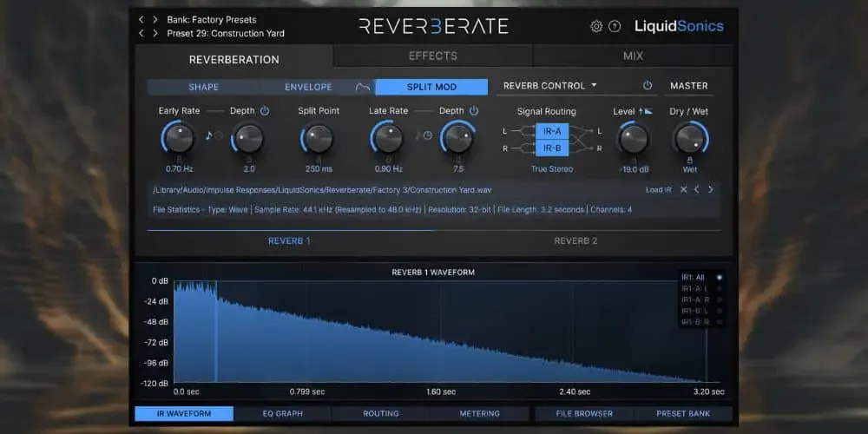Open the help question mark icon
This screenshot has height=434, width=868.
pyautogui.click(x=615, y=26)
